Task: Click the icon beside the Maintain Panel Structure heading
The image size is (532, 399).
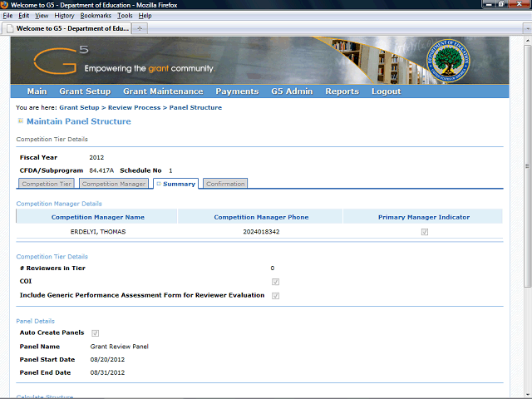Action: point(21,121)
